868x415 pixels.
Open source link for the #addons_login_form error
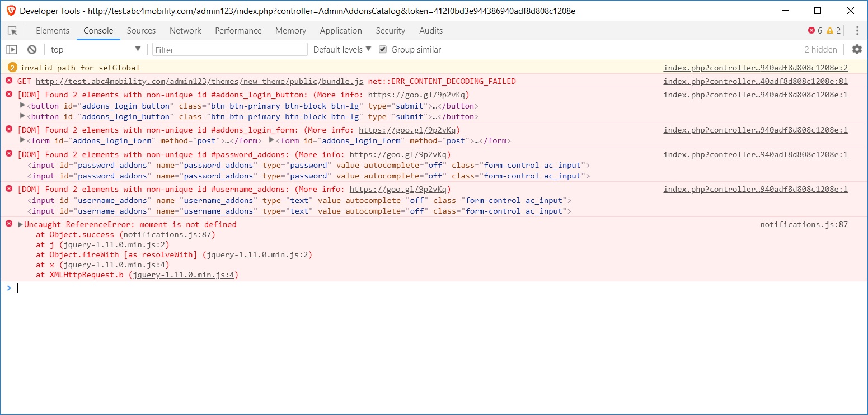pyautogui.click(x=756, y=130)
